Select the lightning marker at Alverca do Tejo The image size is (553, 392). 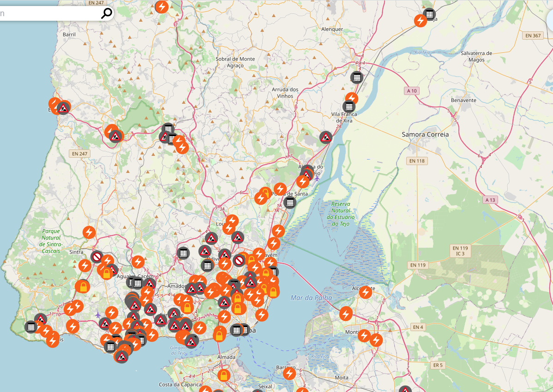(303, 181)
